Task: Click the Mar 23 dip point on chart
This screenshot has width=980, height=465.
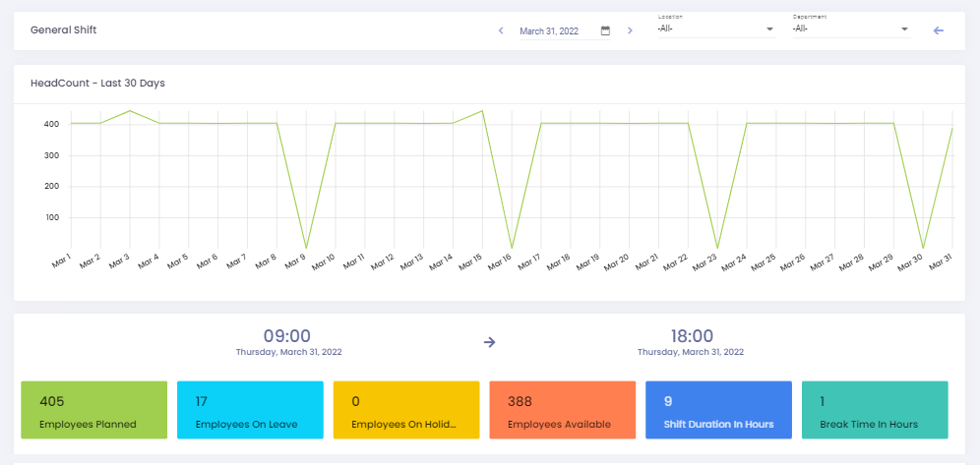Action: [x=717, y=249]
